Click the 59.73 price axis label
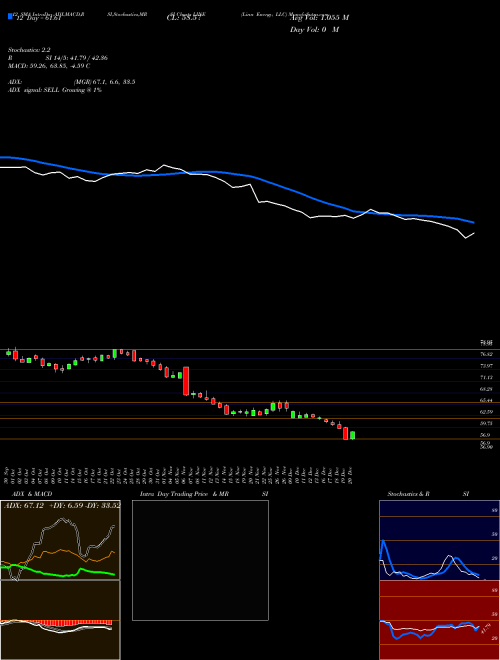This screenshot has width=500, height=660. tap(486, 424)
